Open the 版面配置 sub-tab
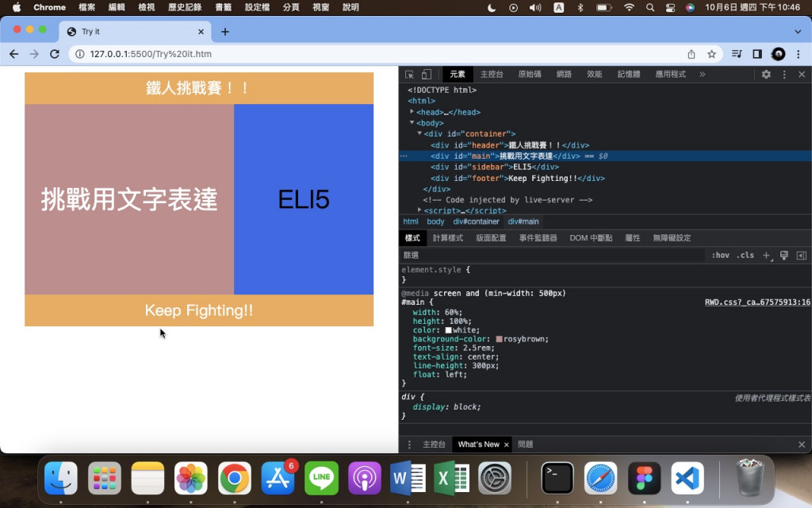Screen dimensions: 812x508 [x=491, y=238]
